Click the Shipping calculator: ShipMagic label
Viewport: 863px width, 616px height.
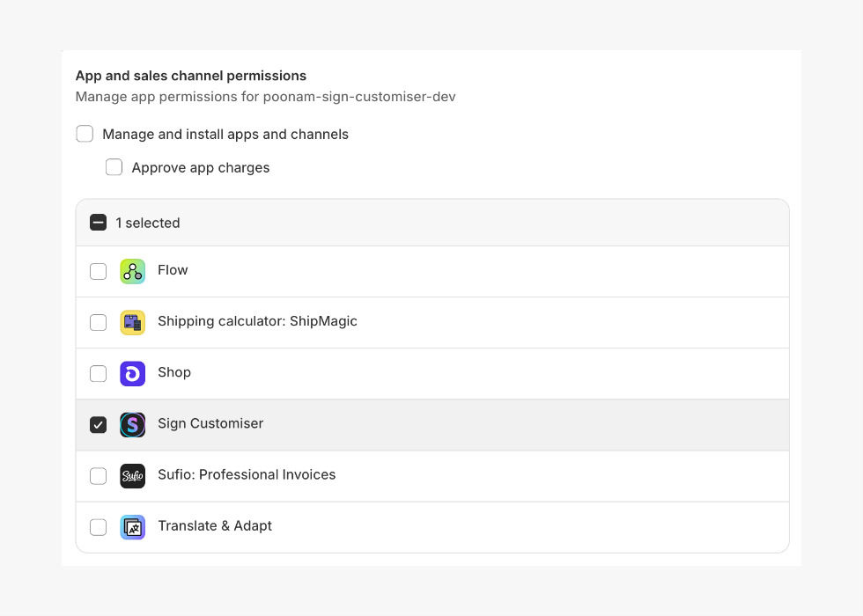(x=257, y=321)
